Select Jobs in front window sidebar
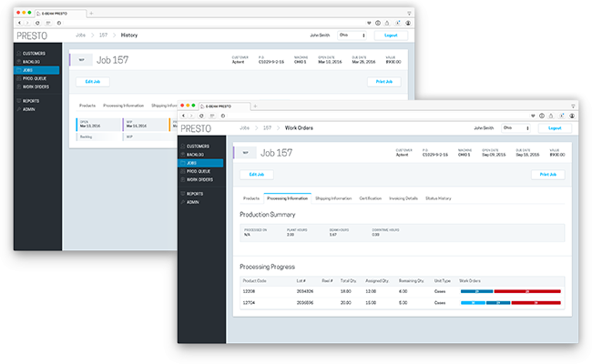Viewport: 592px width, 364px height. click(x=200, y=163)
